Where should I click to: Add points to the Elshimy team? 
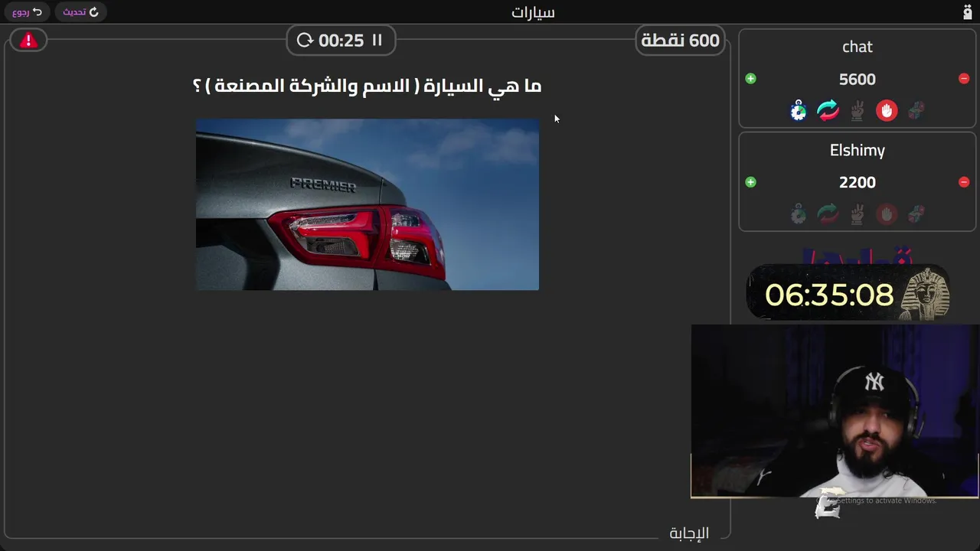click(750, 182)
